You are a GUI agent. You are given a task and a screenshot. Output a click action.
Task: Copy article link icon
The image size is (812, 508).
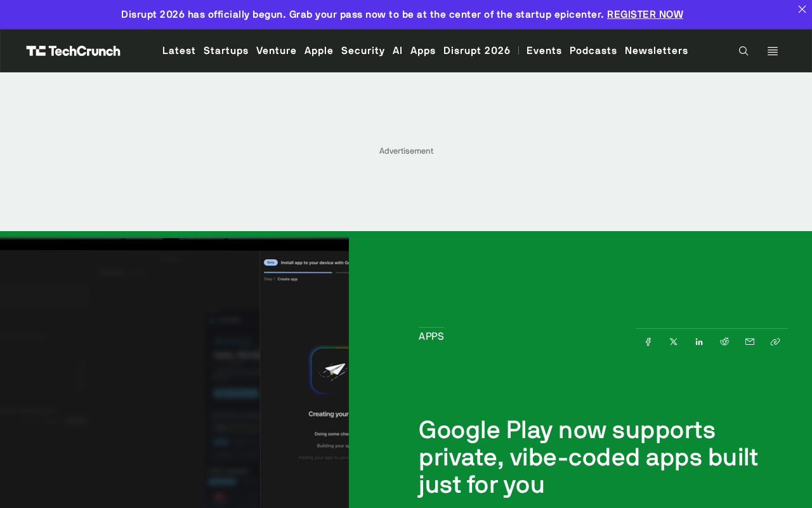[x=775, y=342]
